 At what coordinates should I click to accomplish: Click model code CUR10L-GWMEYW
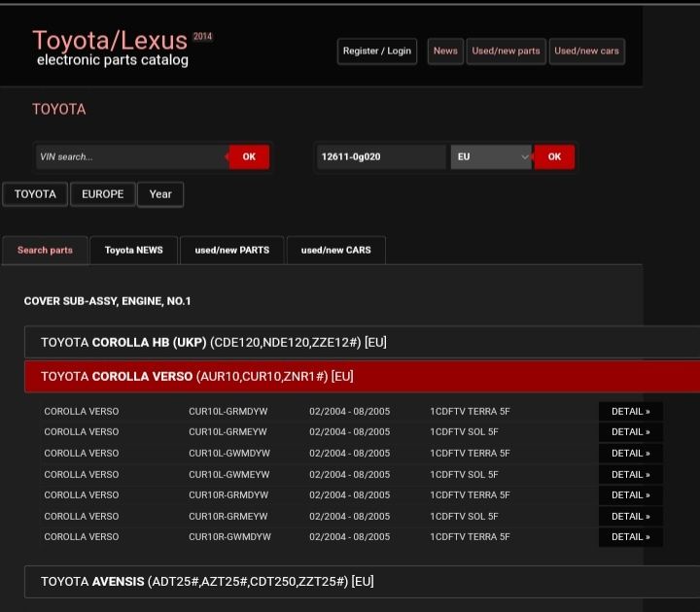[229, 475]
